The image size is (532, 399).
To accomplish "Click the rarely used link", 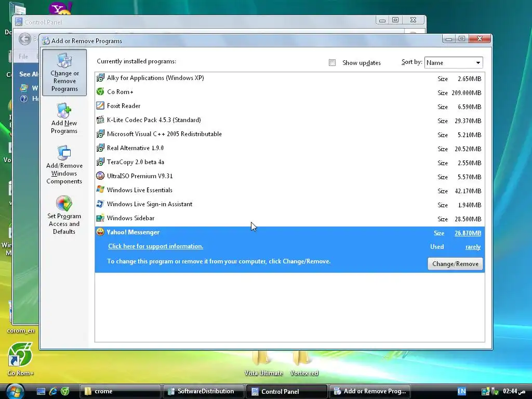I will pyautogui.click(x=473, y=247).
